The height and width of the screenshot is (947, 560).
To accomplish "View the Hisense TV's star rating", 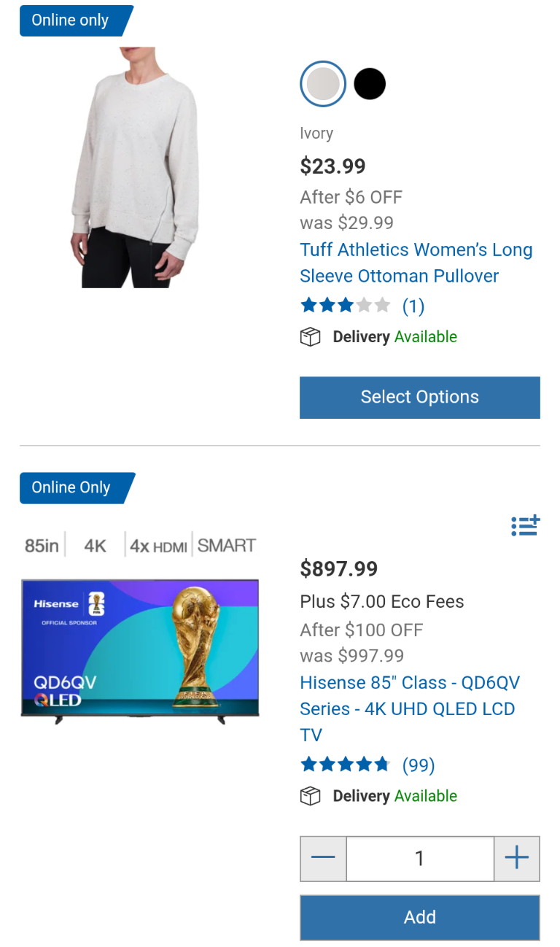I will [345, 765].
